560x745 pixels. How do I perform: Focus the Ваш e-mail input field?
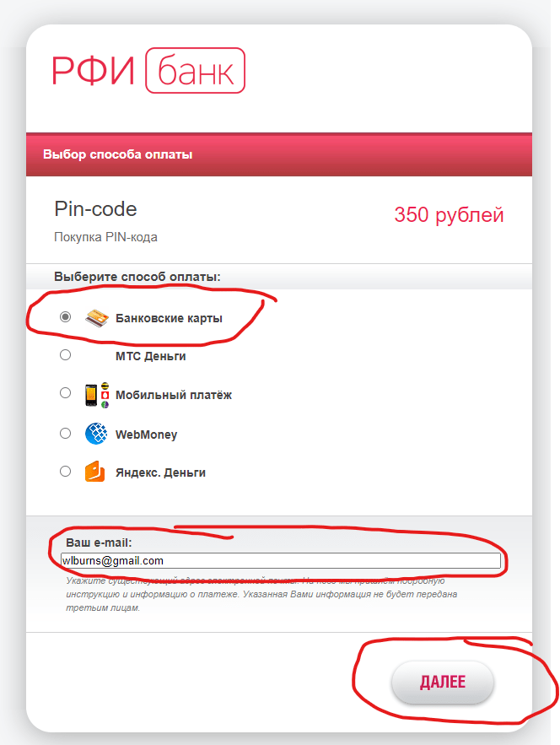click(280, 561)
